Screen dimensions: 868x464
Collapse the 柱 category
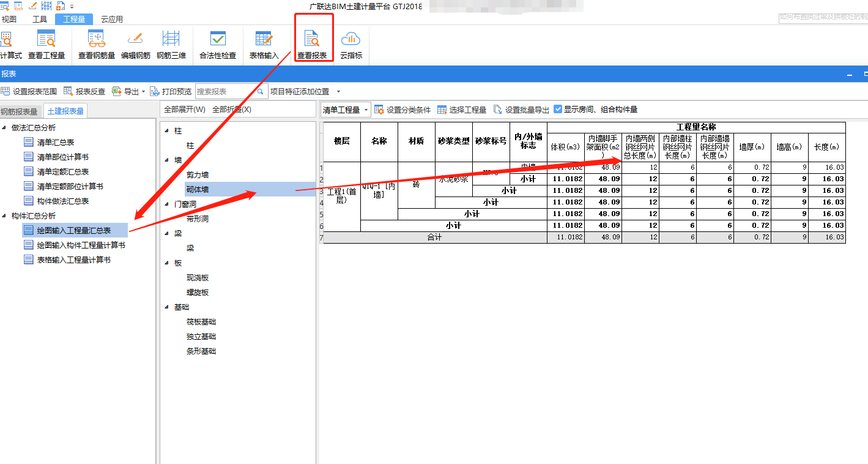pos(166,131)
